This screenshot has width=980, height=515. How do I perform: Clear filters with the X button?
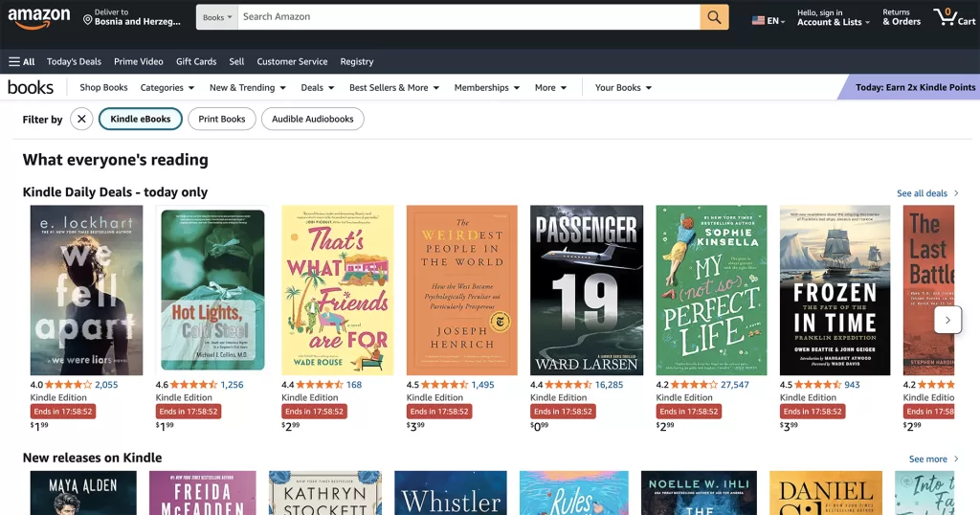[x=81, y=119]
